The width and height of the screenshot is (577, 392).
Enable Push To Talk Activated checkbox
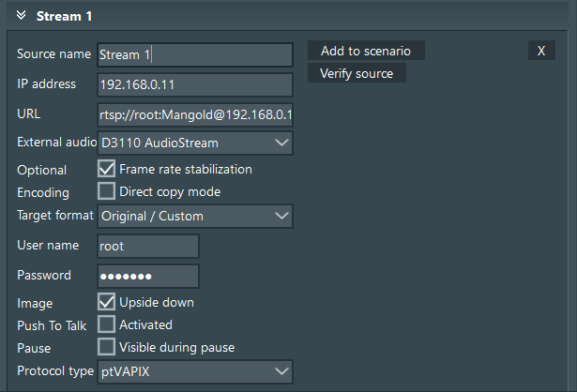(x=107, y=324)
